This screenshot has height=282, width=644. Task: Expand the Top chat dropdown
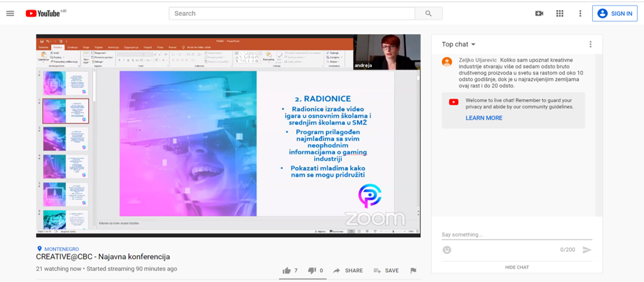459,44
